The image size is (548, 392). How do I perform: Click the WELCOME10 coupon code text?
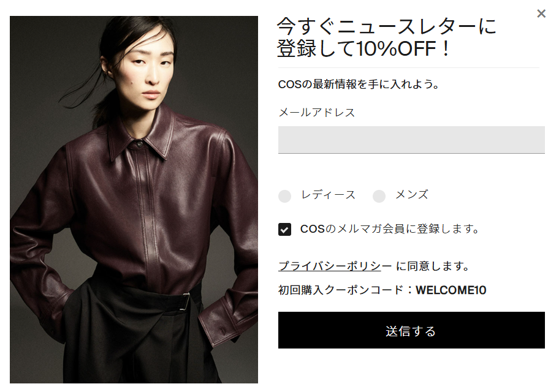(x=451, y=290)
